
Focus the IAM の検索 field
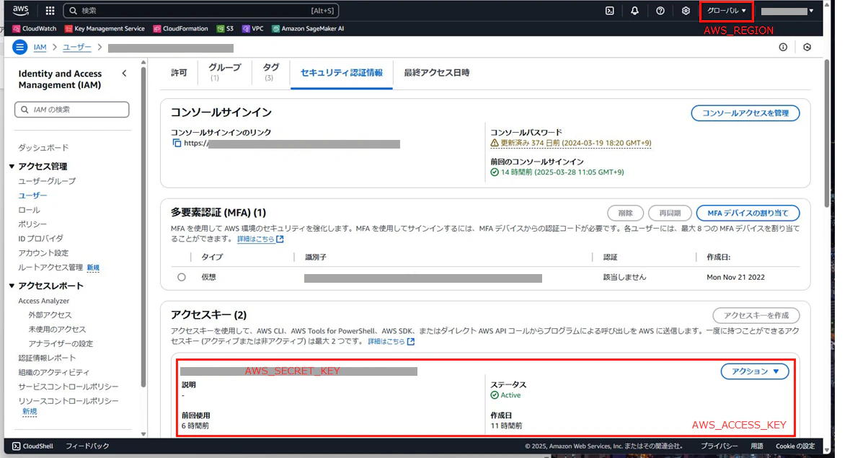(72, 110)
